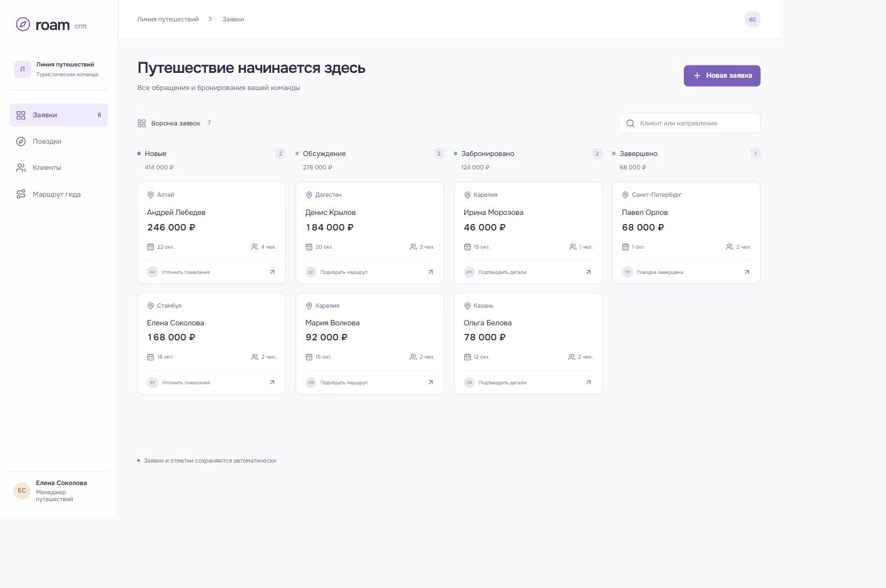This screenshot has height=588, width=886.
Task: Click people icon next to 4 чел.
Action: tap(255, 247)
